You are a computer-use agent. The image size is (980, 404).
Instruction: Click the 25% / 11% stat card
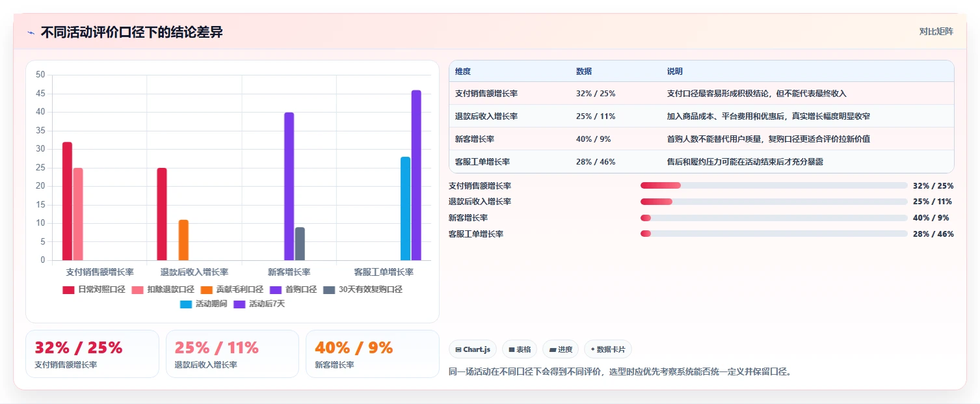pyautogui.click(x=232, y=354)
